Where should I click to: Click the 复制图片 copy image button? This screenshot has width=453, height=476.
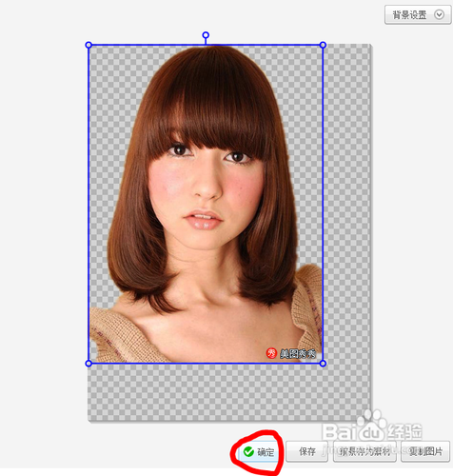pyautogui.click(x=425, y=451)
